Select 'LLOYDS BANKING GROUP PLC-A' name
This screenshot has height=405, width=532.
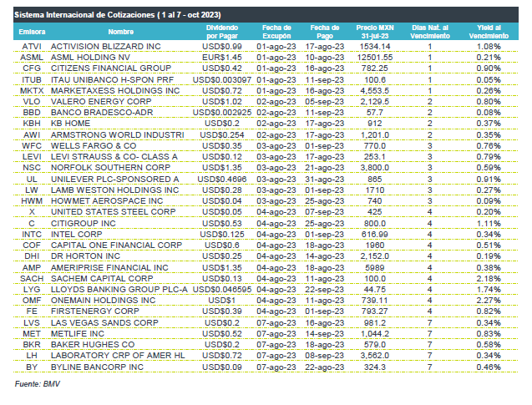tap(119, 290)
